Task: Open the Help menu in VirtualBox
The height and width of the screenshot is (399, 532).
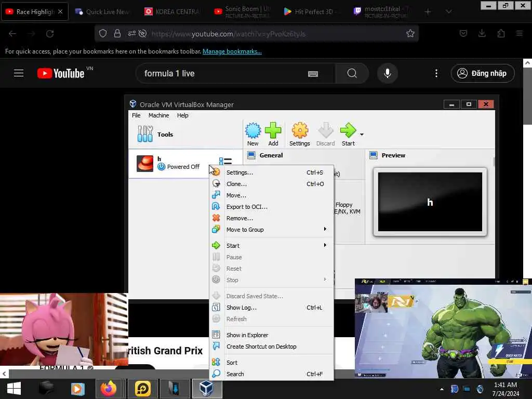Action: pyautogui.click(x=182, y=115)
